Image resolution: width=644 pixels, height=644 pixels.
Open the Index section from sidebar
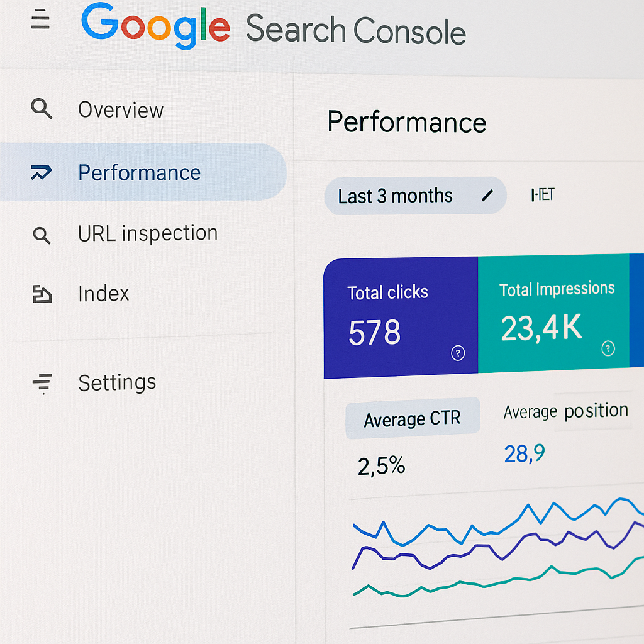[103, 293]
